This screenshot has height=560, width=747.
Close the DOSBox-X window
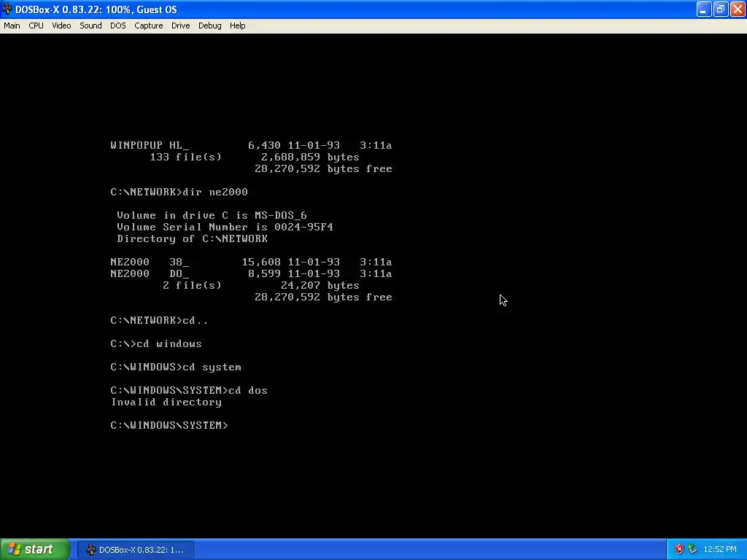(738, 9)
